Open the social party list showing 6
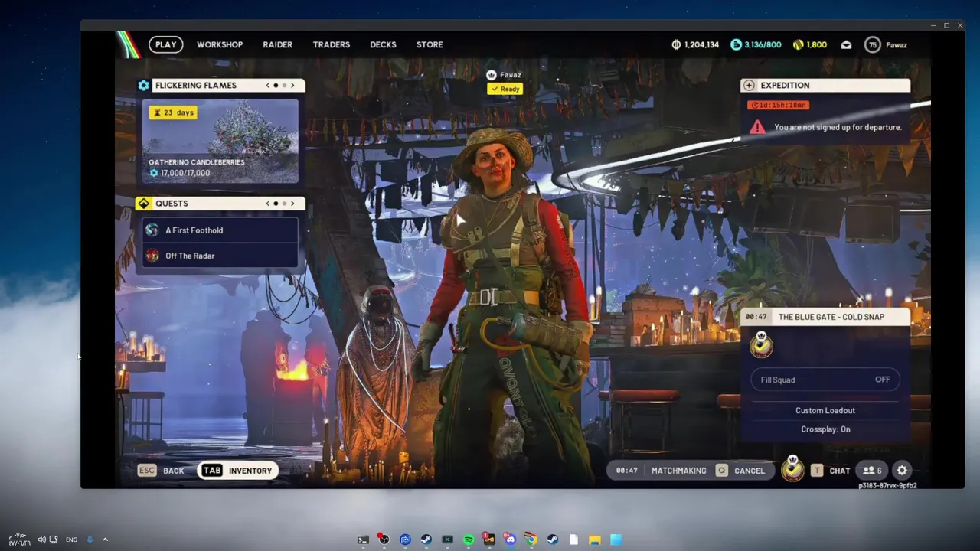980x551 pixels. coord(872,471)
